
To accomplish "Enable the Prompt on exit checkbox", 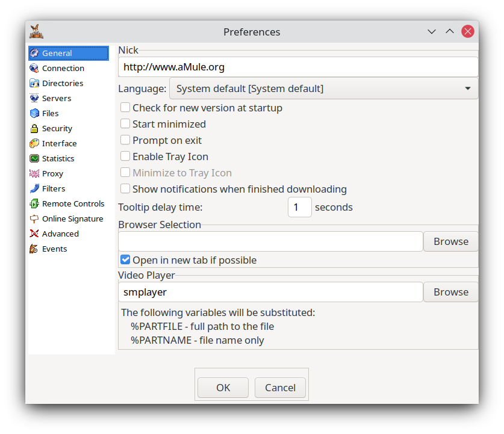I will click(x=125, y=140).
